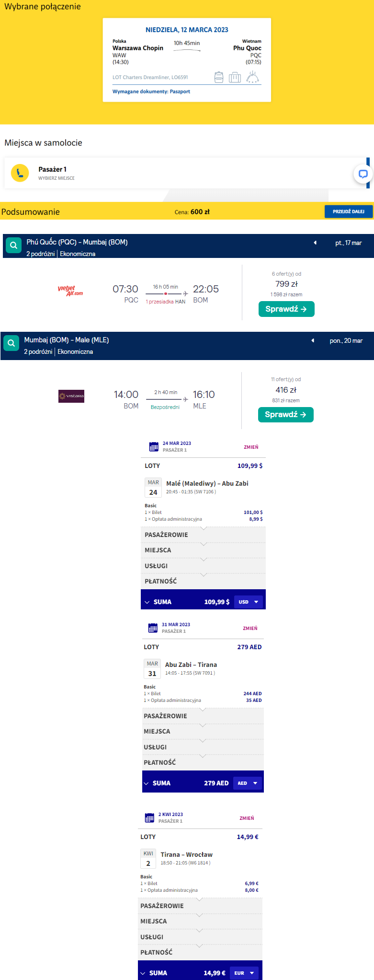Expand PASAŻEROWIE section for Malé – Abu Zabi
374x980 pixels.
(203, 535)
